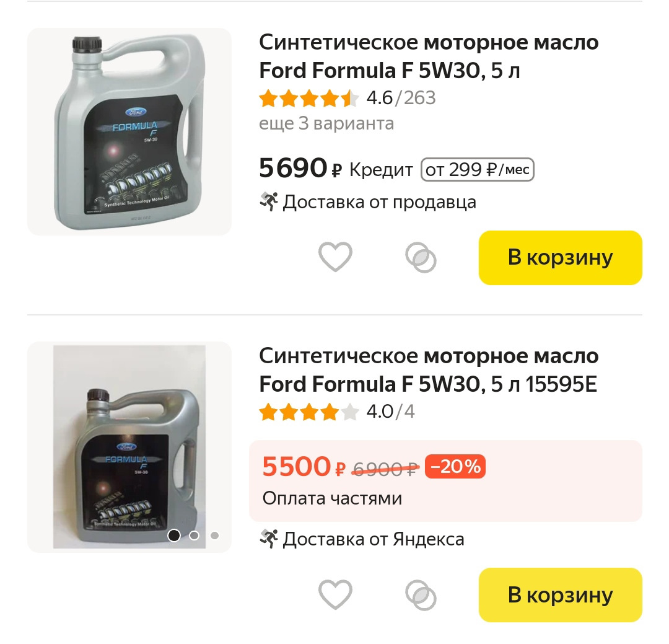Click the Yandex delivery runner icon
The image size is (669, 644).
[x=268, y=539]
